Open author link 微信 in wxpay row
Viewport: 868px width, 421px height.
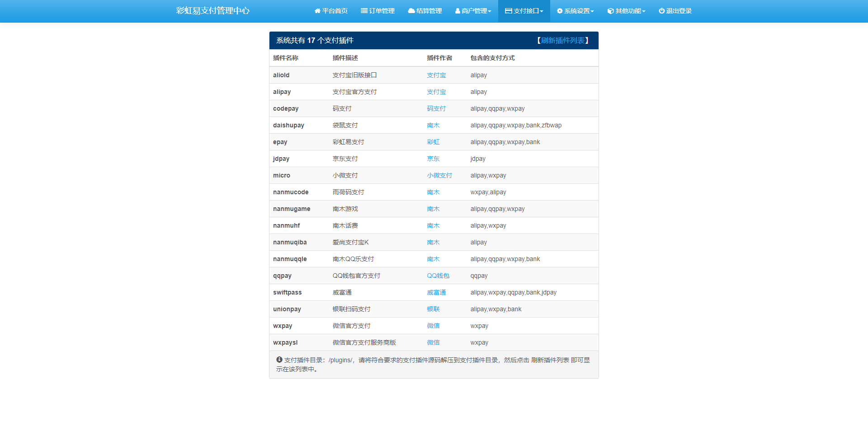click(x=433, y=326)
